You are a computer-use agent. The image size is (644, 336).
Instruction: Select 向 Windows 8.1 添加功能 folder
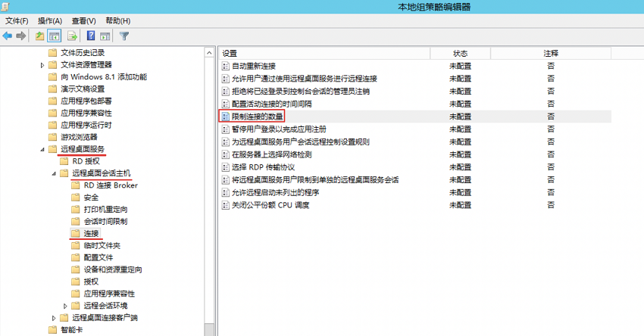(x=104, y=76)
